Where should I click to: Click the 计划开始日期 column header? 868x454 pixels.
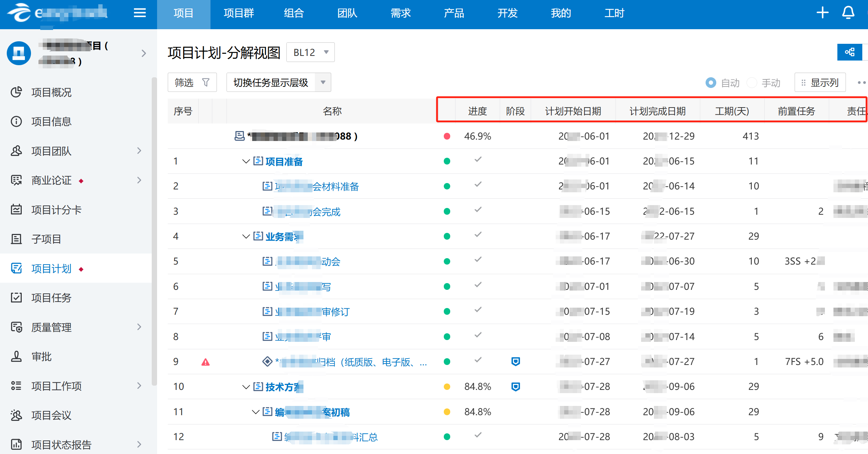573,111
